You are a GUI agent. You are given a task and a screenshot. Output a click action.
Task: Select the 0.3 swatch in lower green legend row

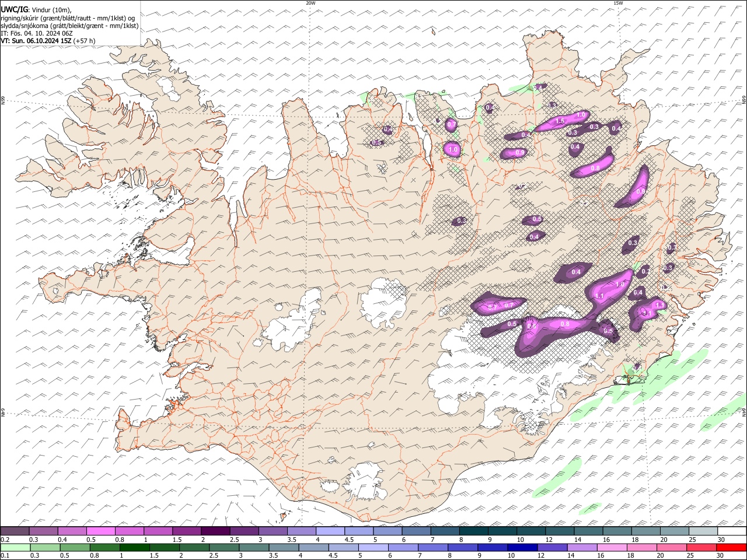[45, 547]
